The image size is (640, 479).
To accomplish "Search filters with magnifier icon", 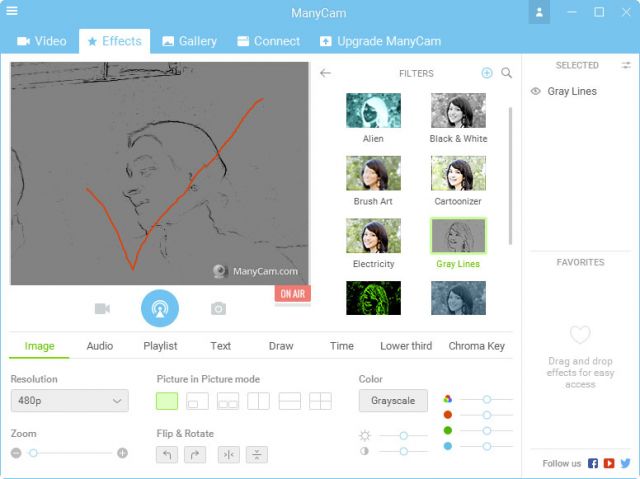I will [x=507, y=73].
